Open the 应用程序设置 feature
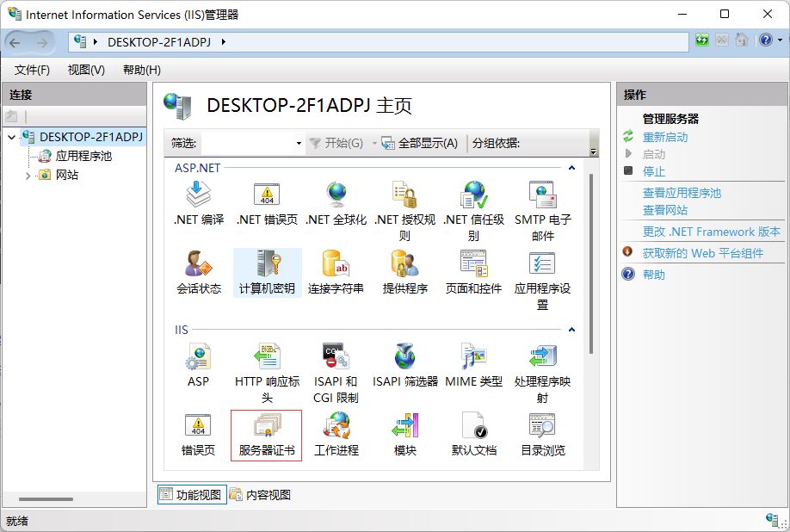 coord(543,281)
